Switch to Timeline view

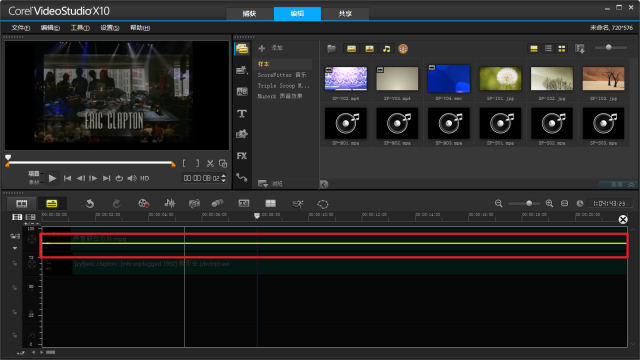(51, 203)
